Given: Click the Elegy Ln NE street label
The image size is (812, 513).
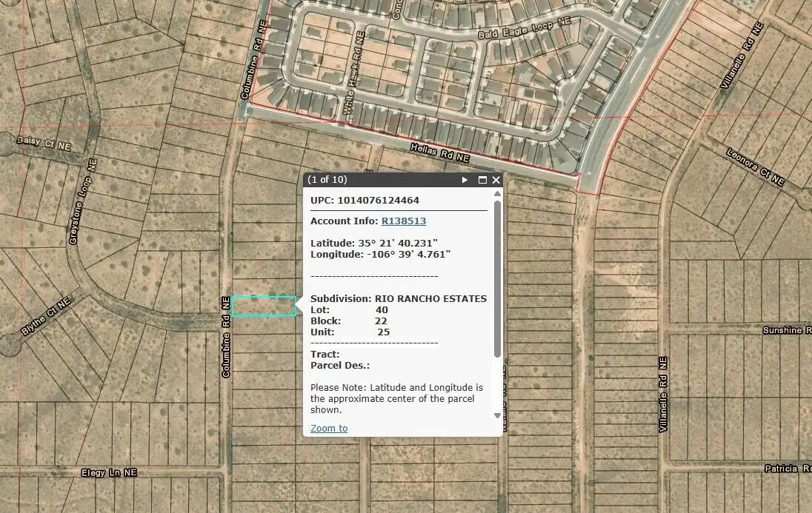Looking at the screenshot, I should pyautogui.click(x=109, y=472).
